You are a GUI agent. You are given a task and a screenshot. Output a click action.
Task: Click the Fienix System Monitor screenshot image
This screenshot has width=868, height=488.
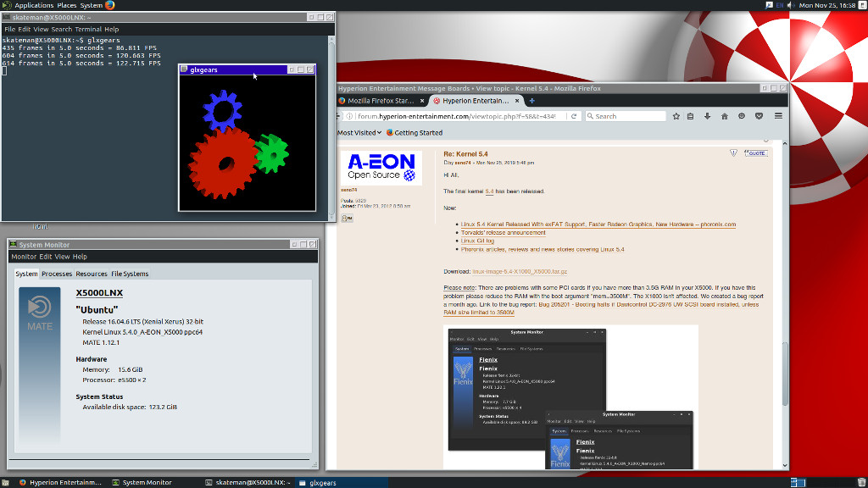pos(570,398)
